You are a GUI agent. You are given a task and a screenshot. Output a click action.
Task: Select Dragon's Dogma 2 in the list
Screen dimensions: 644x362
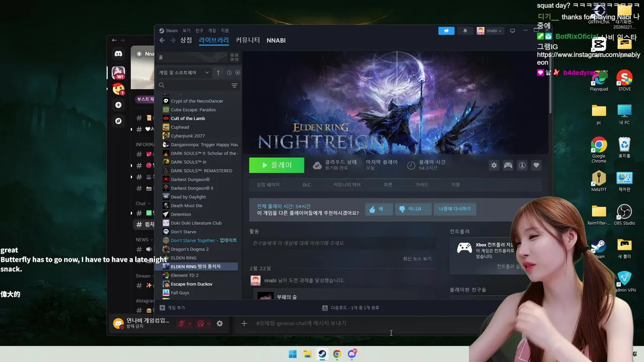[189, 249]
